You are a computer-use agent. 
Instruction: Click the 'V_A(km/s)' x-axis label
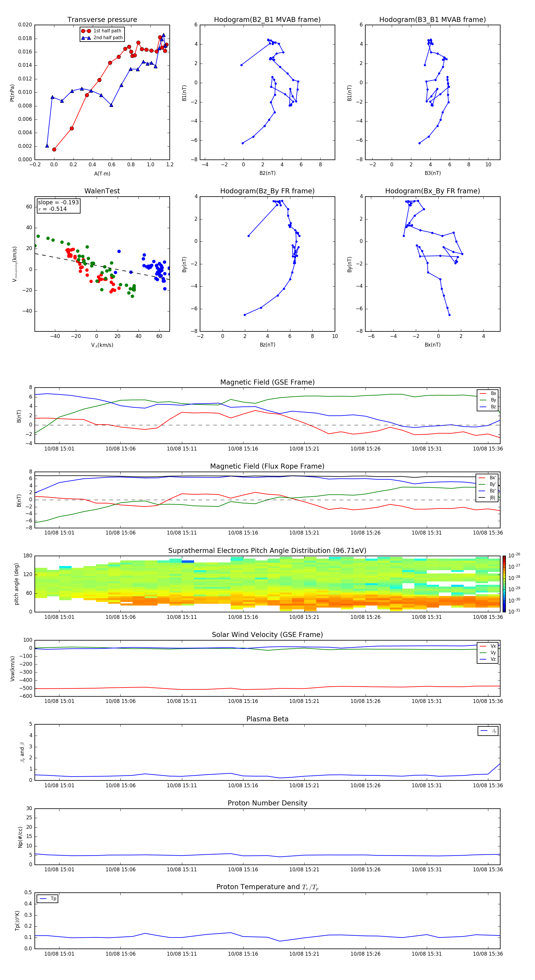[102, 345]
